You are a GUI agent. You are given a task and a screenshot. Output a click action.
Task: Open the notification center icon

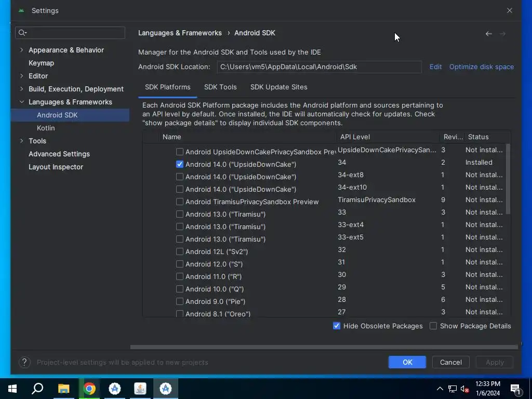515,389
